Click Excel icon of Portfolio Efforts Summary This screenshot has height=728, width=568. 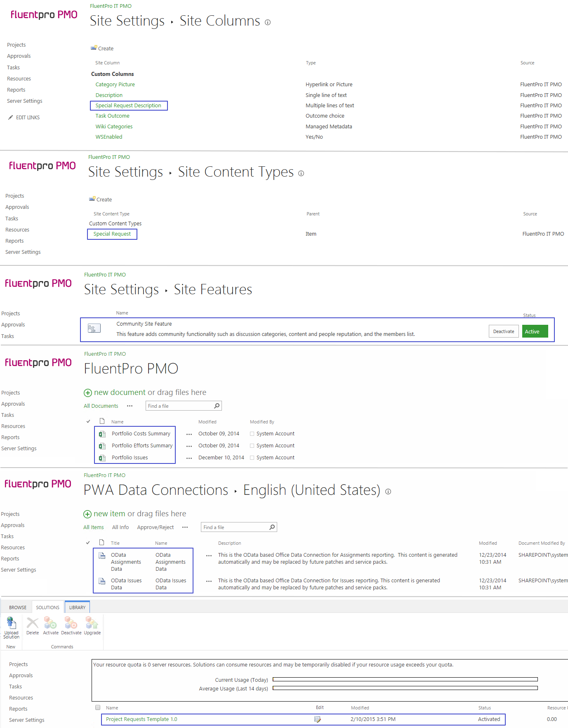click(102, 446)
